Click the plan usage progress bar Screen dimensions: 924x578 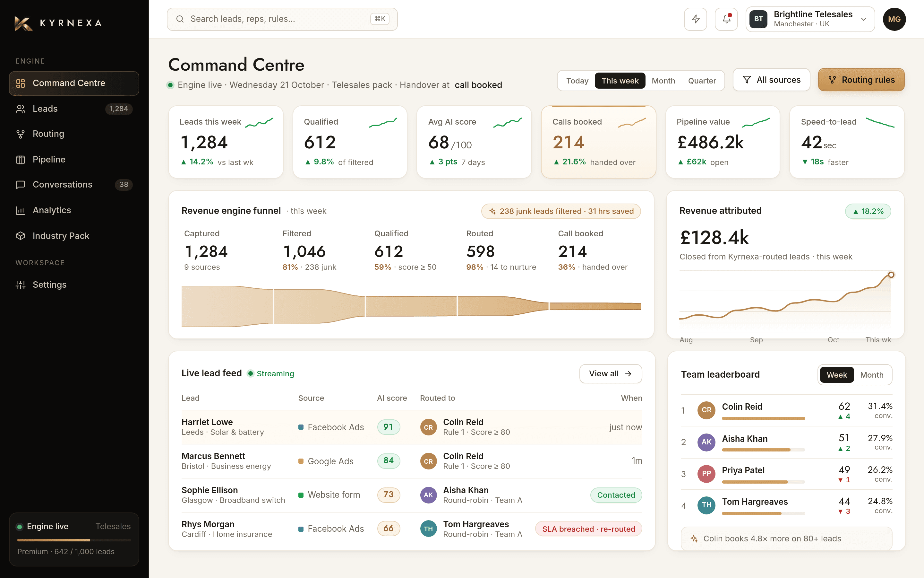click(74, 540)
